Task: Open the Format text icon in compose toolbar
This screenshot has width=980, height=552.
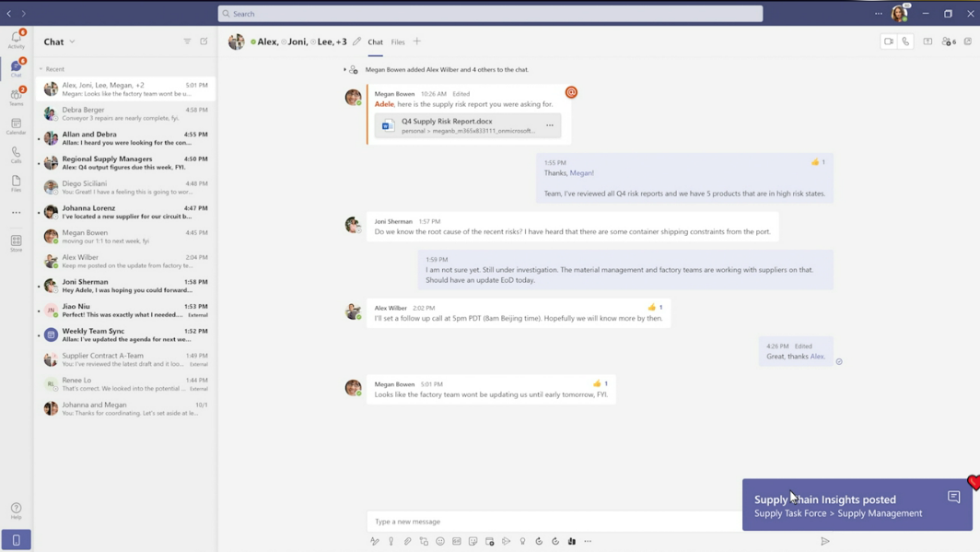Action: pyautogui.click(x=374, y=541)
